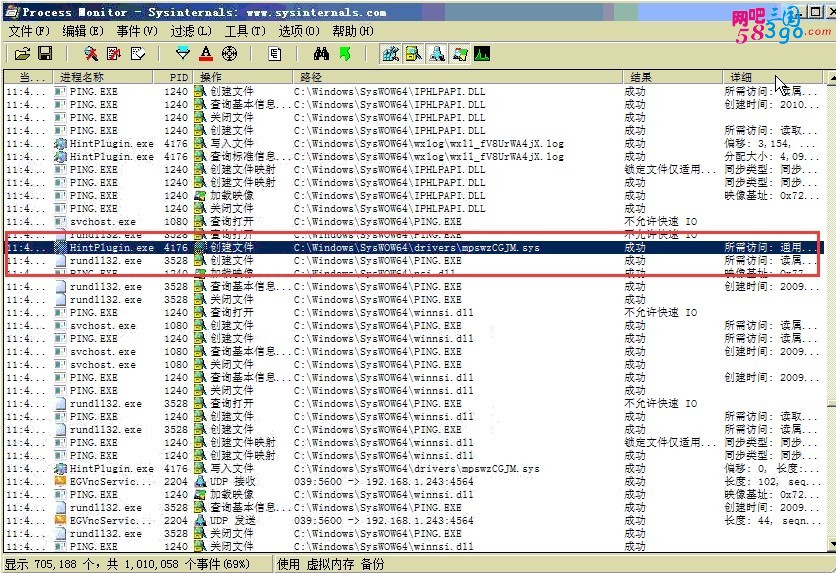The width and height of the screenshot is (836, 573).
Task: Click 分配大小: 4,09 detail cell
Action: pyautogui.click(x=769, y=156)
